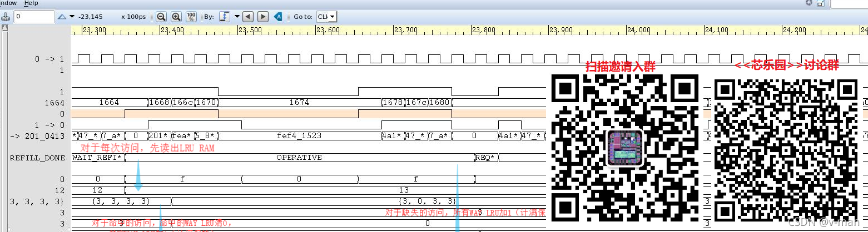Open the dropdown arrow next to the delta triangle
868x232 pixels.
72,17
